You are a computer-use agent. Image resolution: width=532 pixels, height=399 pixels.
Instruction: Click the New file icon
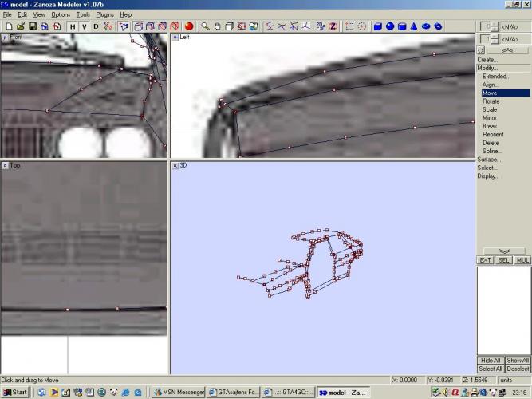click(x=8, y=26)
